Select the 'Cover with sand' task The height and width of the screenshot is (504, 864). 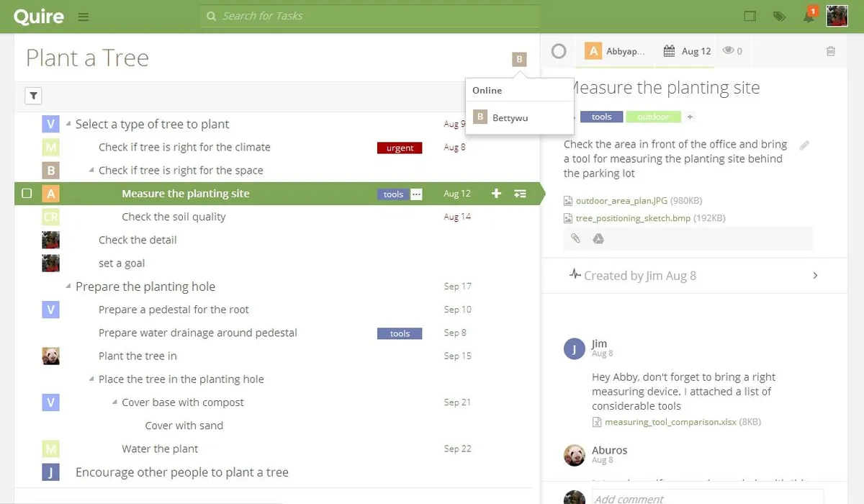point(184,426)
